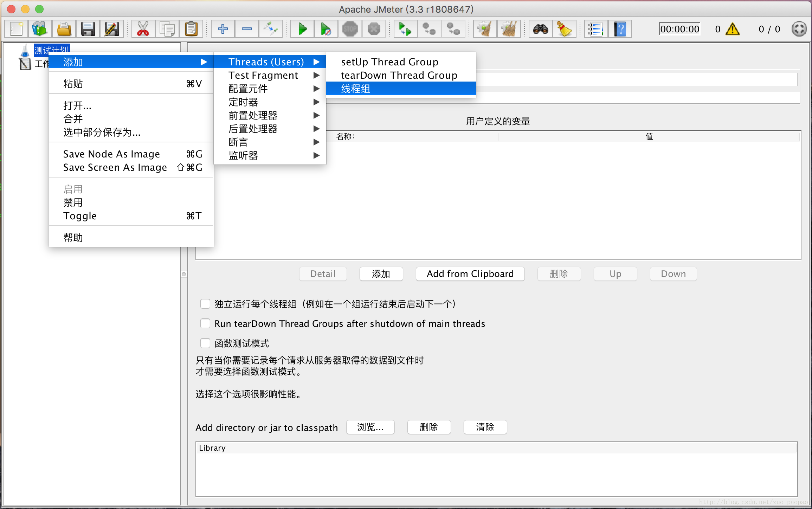The image size is (812, 509).
Task: Click the Toggle enable/disable arrows icon
Action: click(271, 29)
